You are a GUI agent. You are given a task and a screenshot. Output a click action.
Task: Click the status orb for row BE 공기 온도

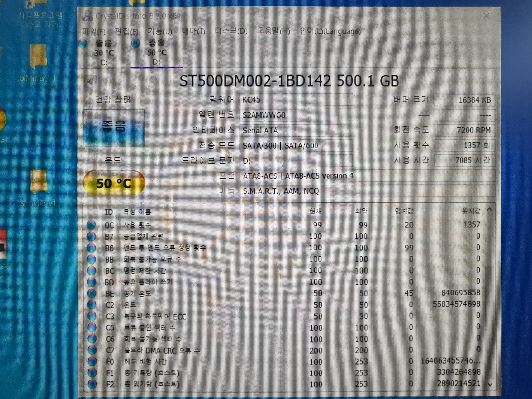tap(92, 293)
